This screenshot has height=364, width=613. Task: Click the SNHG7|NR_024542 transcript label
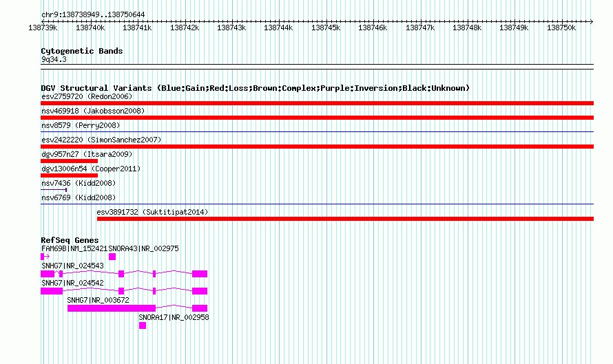coord(72,283)
